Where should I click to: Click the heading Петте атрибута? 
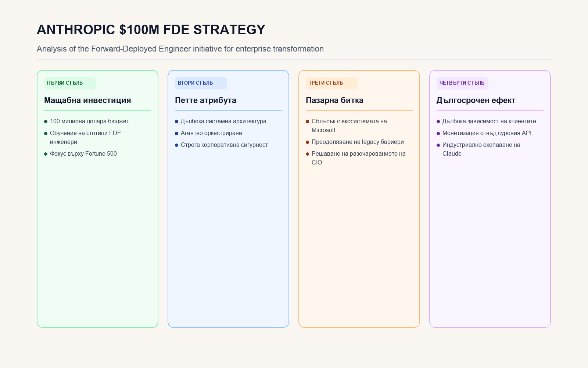click(205, 100)
